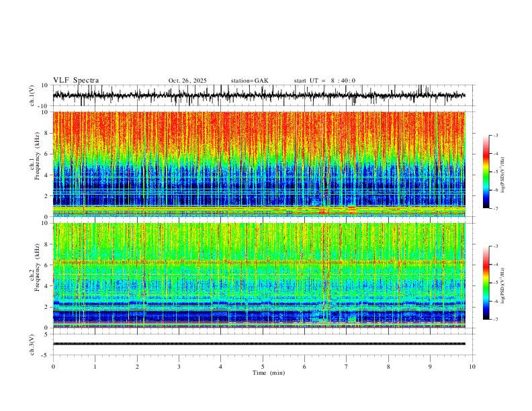This screenshot has width=532, height=411.
Task: Click the "VLF Spectra" title text
Action: click(x=76, y=81)
